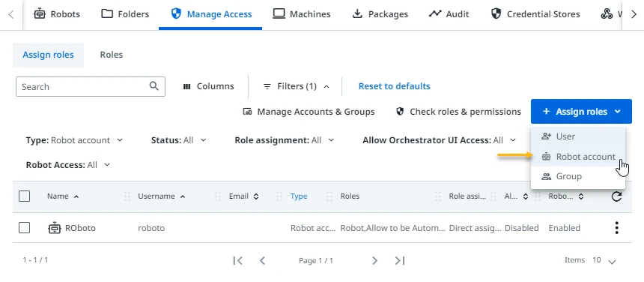Click the ROboto name cell
The width and height of the screenshot is (644, 282).
tap(81, 228)
